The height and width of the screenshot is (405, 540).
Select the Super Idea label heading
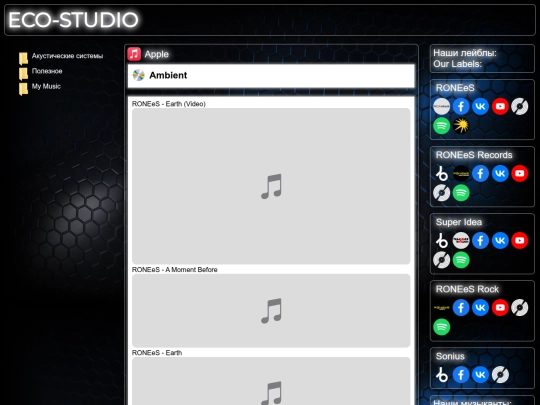(459, 222)
